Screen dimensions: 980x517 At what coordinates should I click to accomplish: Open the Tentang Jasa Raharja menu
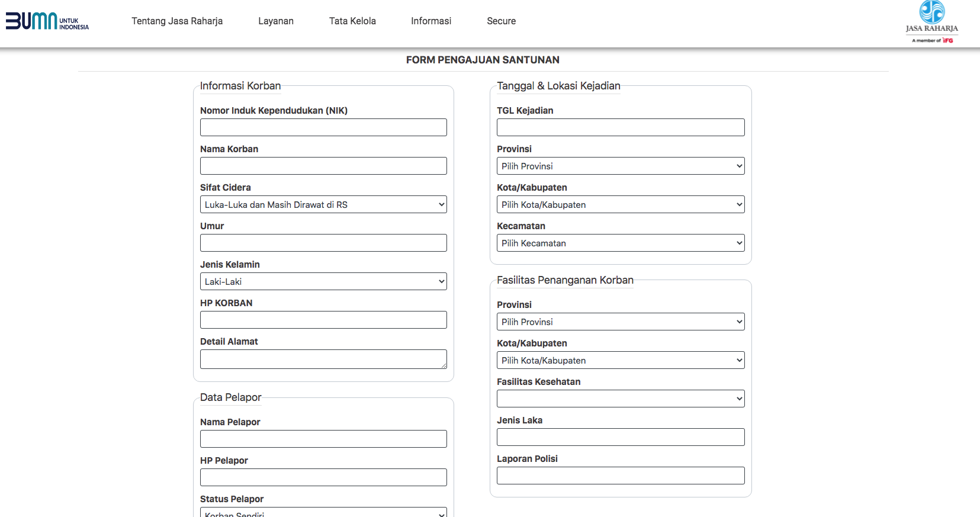click(x=177, y=21)
